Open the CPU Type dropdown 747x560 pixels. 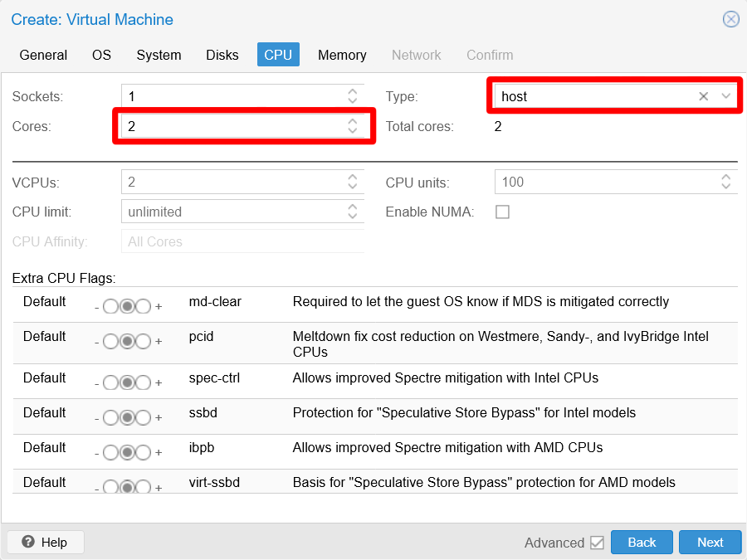(725, 96)
